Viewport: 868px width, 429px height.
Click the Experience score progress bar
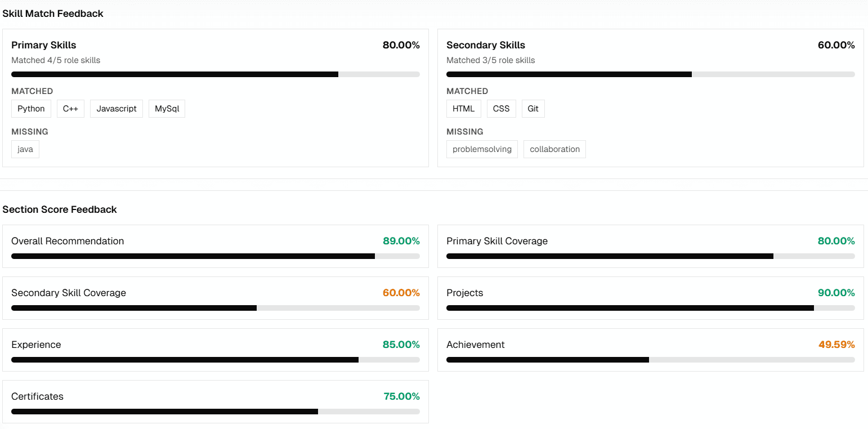216,360
